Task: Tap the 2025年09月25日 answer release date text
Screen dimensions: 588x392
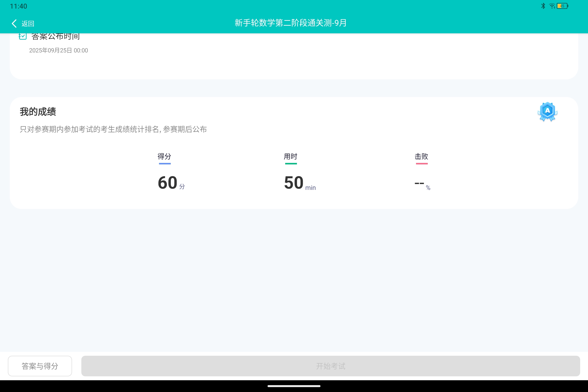Action: pos(59,50)
